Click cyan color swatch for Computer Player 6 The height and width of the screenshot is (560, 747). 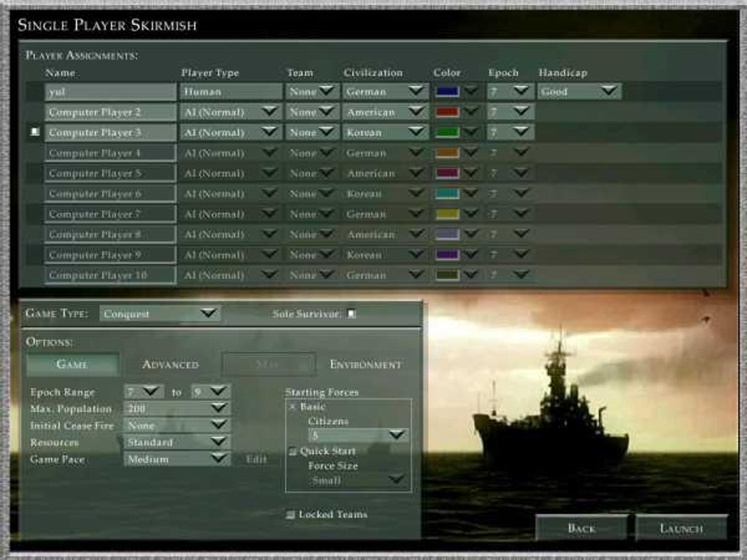point(447,194)
